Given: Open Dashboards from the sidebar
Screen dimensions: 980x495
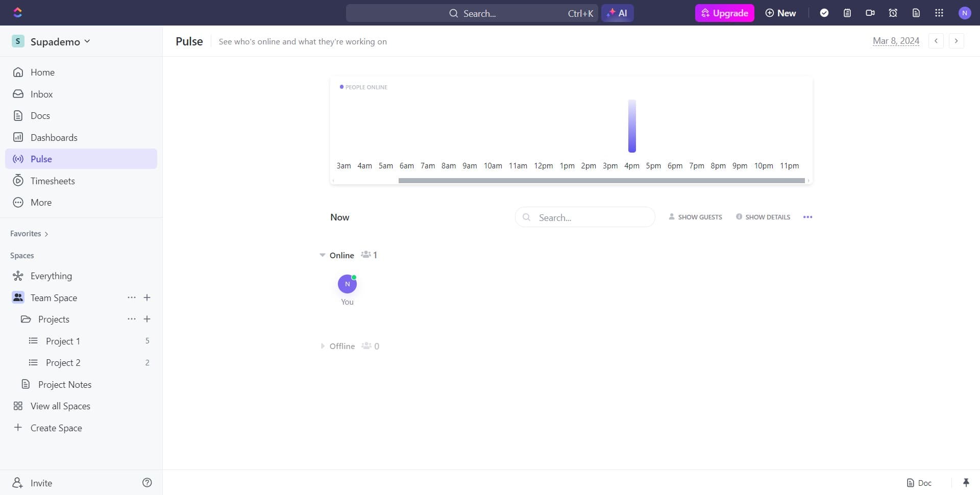Looking at the screenshot, I should pyautogui.click(x=53, y=137).
